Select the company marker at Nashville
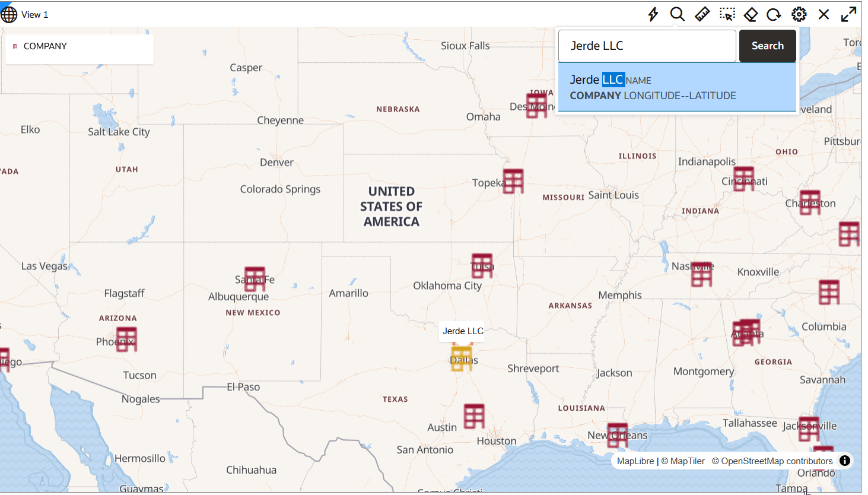The image size is (868, 495). tap(701, 275)
